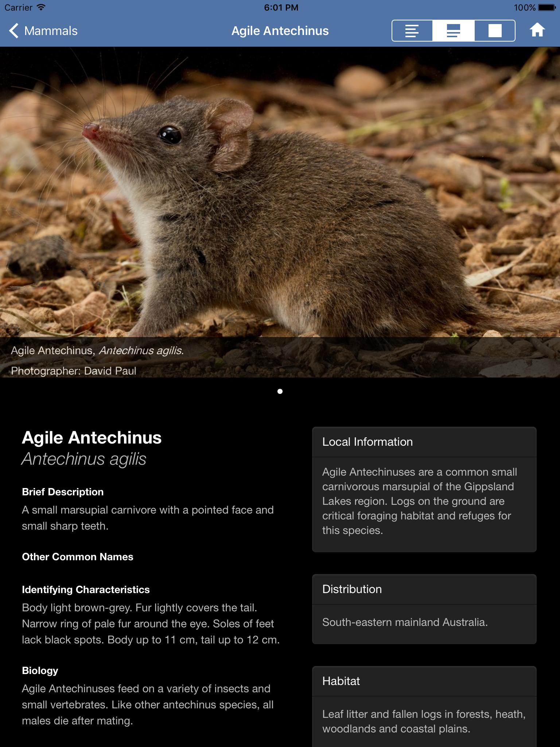The width and height of the screenshot is (560, 747).
Task: Tap the Biology section heading
Action: (x=40, y=670)
